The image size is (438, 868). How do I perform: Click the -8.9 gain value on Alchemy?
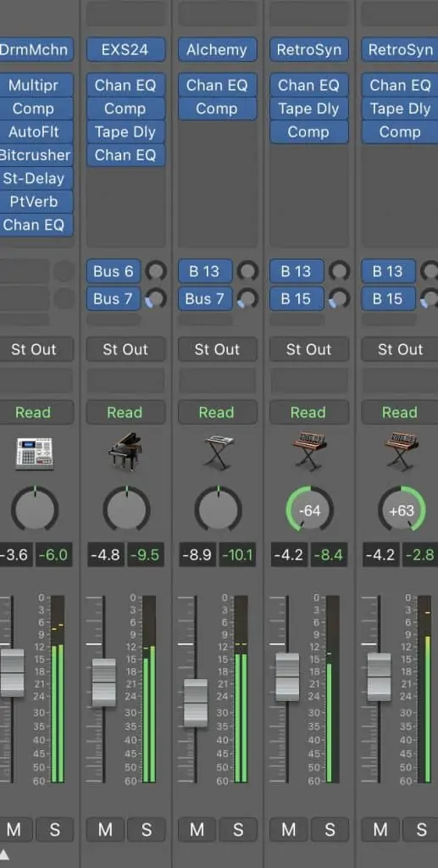(x=197, y=554)
